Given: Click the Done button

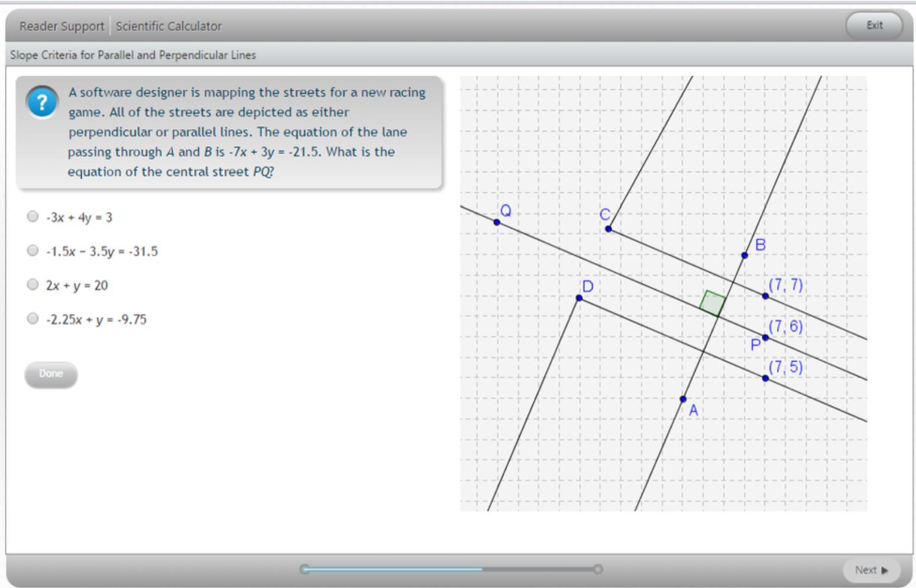Looking at the screenshot, I should [x=51, y=374].
